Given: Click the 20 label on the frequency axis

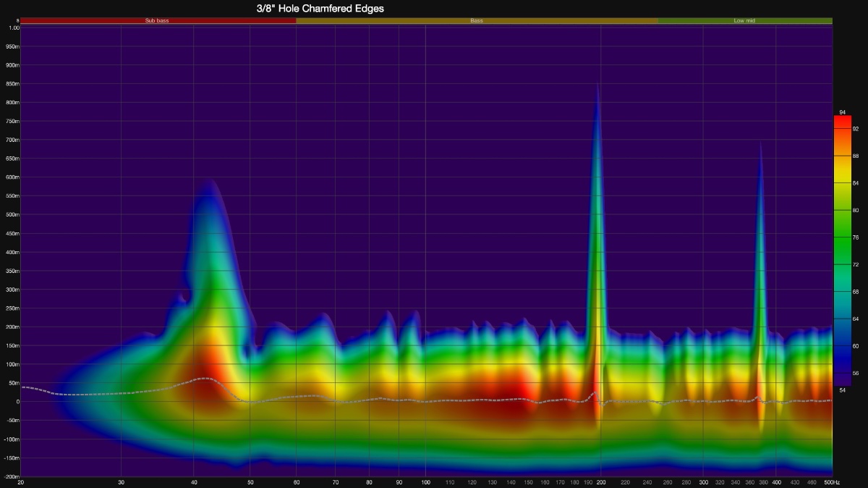Looking at the screenshot, I should point(20,482).
